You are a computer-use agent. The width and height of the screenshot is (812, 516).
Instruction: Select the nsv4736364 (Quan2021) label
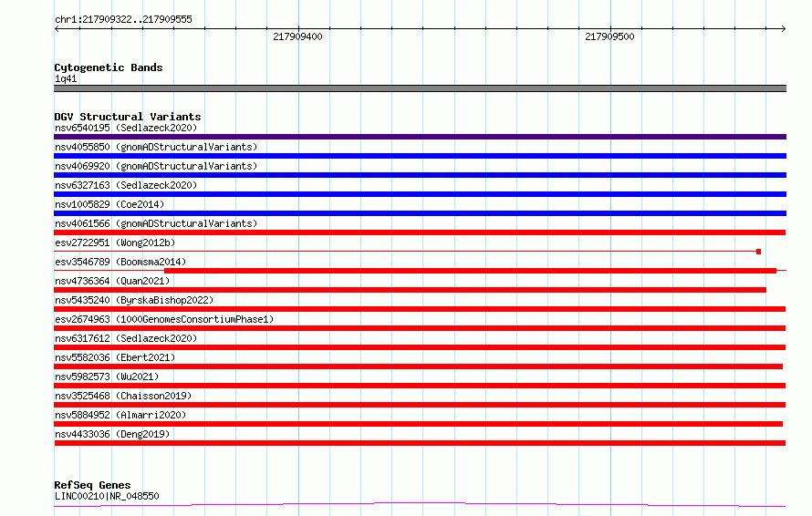pyautogui.click(x=112, y=281)
